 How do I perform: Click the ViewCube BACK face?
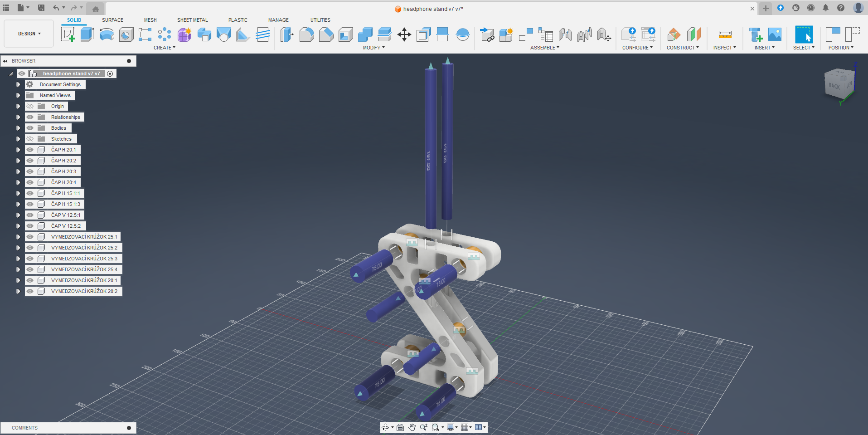pyautogui.click(x=834, y=86)
